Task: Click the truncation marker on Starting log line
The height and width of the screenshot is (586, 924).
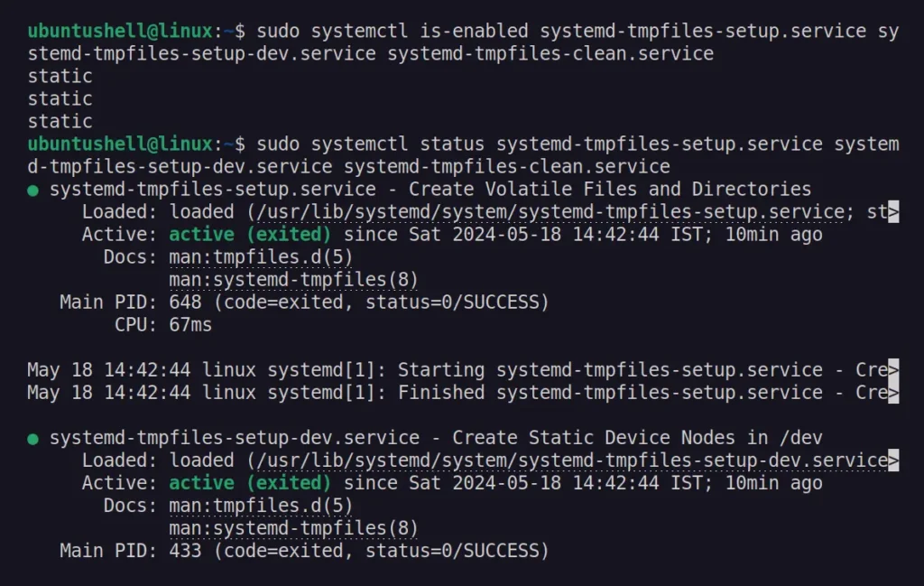Action: click(893, 370)
